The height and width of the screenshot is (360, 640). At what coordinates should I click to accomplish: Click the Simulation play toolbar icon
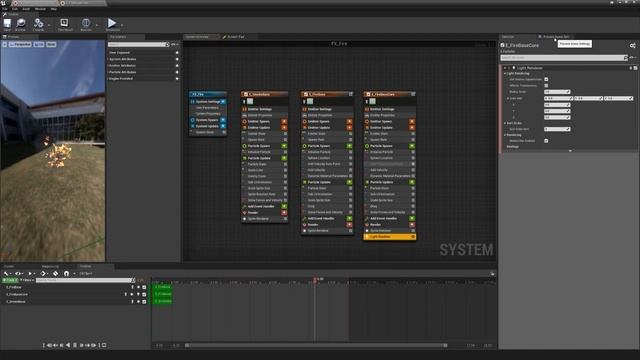pos(112,24)
